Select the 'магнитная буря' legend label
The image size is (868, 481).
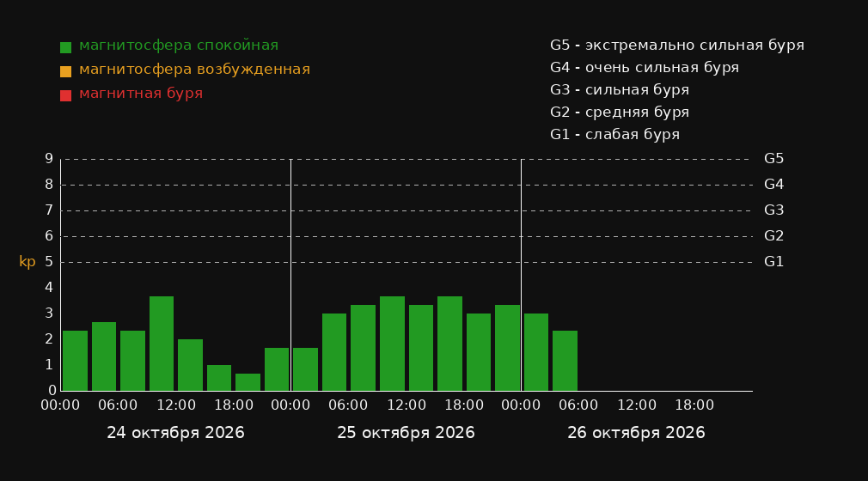coord(141,94)
